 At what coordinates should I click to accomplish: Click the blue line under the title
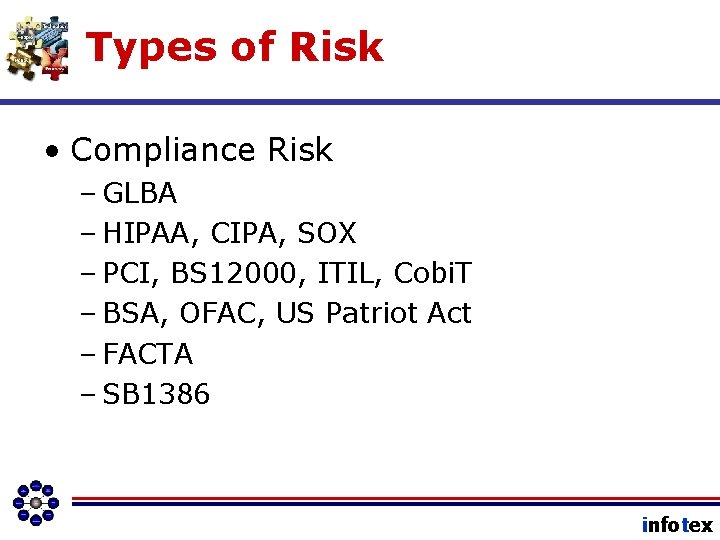(400, 101)
